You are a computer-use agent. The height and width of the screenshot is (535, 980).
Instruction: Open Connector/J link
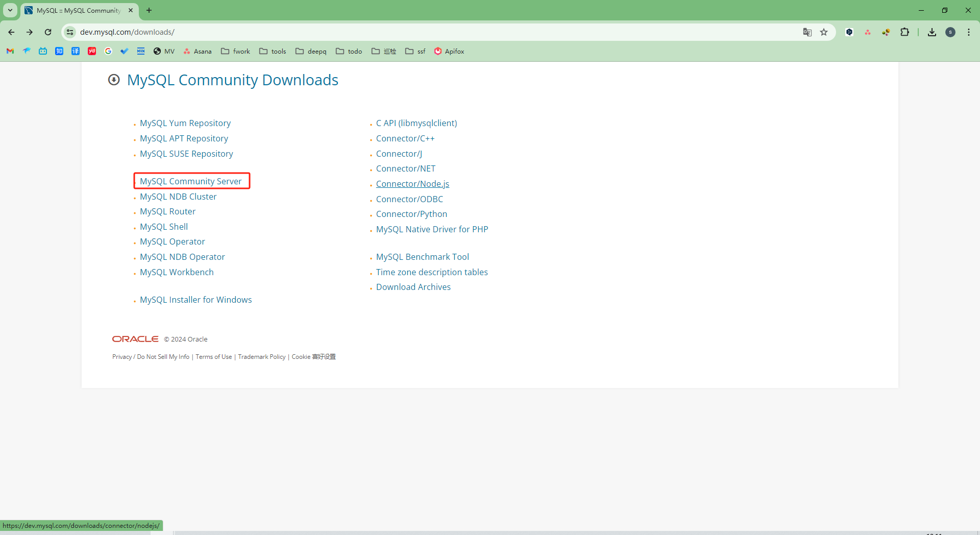click(x=399, y=154)
